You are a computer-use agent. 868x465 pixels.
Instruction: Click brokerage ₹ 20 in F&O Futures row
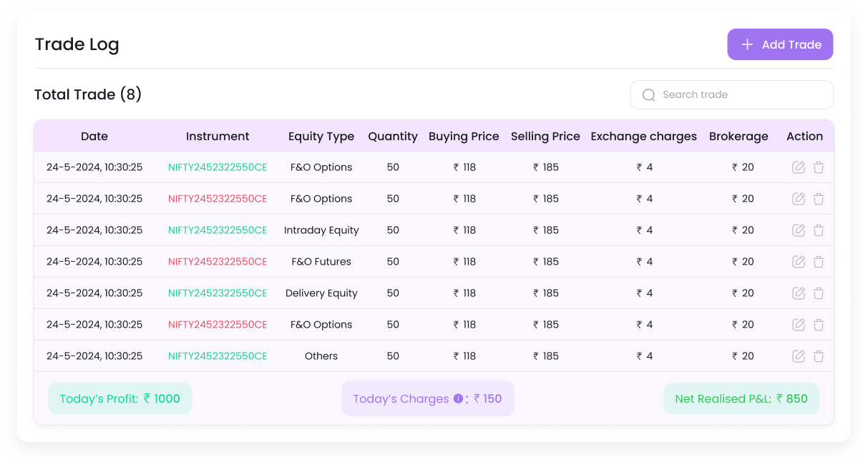(x=743, y=262)
